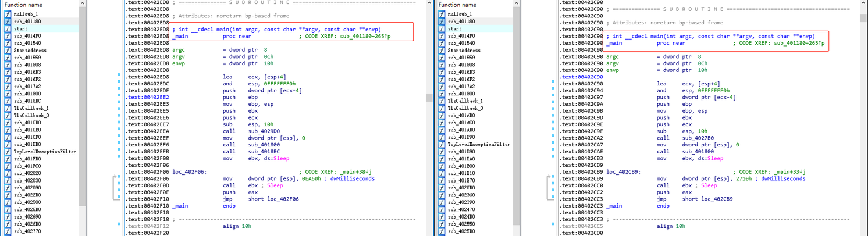Image resolution: width=868 pixels, height=236 pixels.
Task: Click the function icon next to sub_4020B0
Action: [442, 188]
